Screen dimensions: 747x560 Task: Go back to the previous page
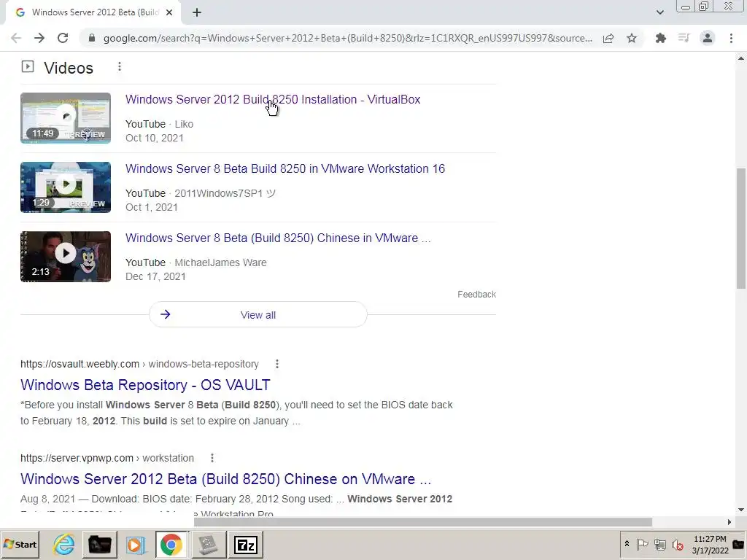(x=16, y=38)
